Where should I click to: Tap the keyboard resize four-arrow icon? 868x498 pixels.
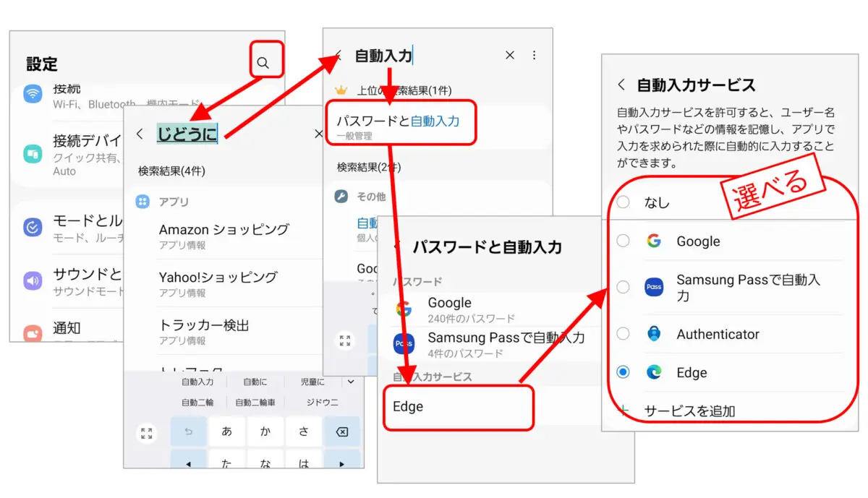[145, 432]
